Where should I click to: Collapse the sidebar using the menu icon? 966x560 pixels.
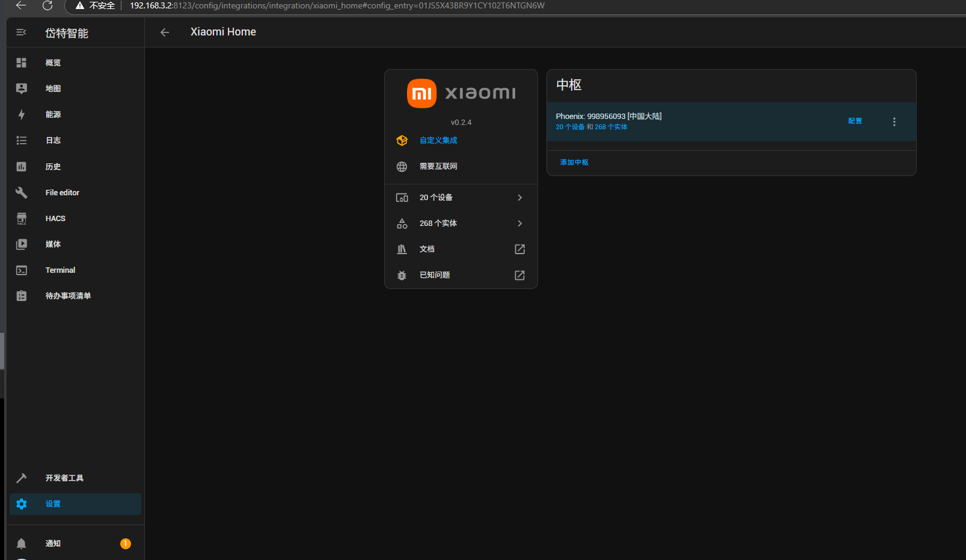click(x=21, y=32)
